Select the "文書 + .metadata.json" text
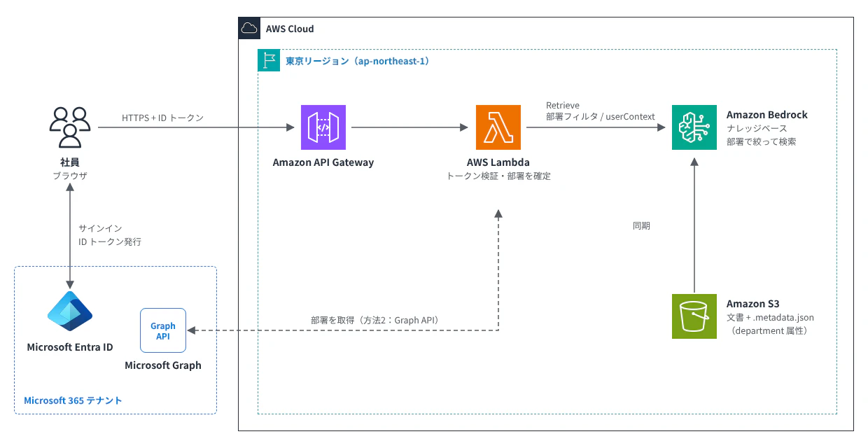Image resolution: width=868 pixels, height=448 pixels. pyautogui.click(x=770, y=317)
